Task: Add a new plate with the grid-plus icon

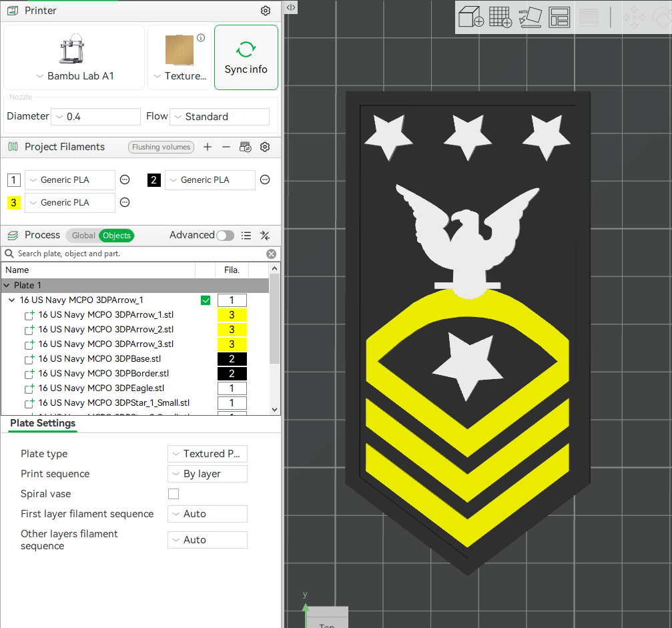Action: pyautogui.click(x=500, y=16)
